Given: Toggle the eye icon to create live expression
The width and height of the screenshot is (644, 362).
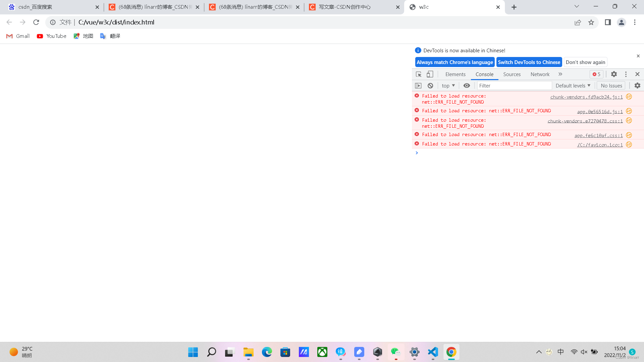Looking at the screenshot, I should (x=467, y=85).
